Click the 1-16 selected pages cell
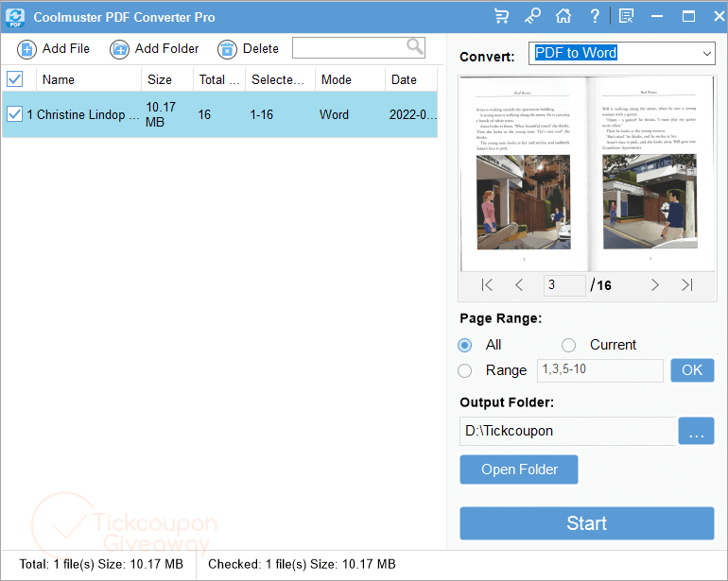This screenshot has height=581, width=728. coord(261,114)
